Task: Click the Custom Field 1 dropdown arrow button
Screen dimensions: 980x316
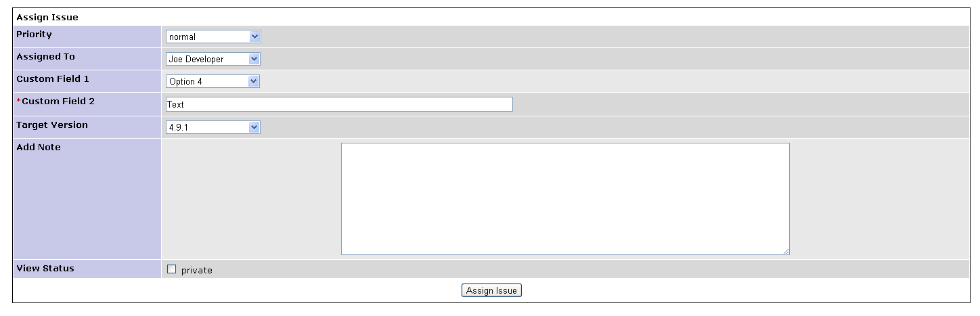Action: [x=254, y=81]
